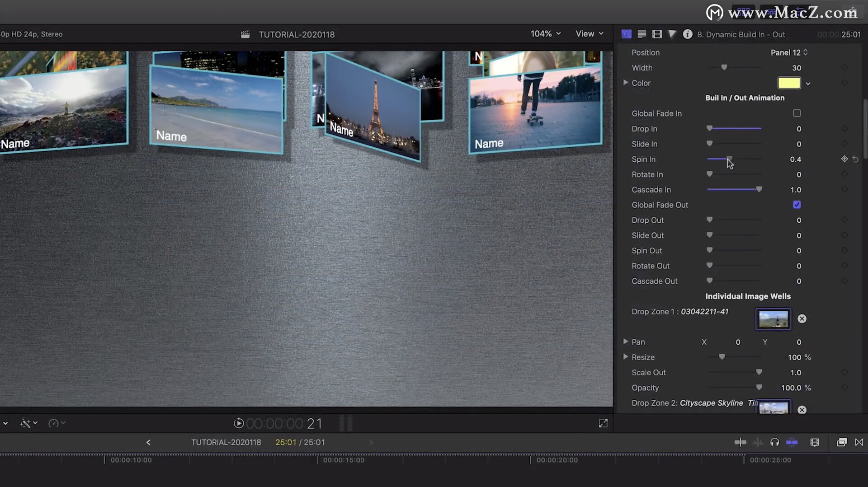Change the Position Panel 12 popup

click(789, 52)
